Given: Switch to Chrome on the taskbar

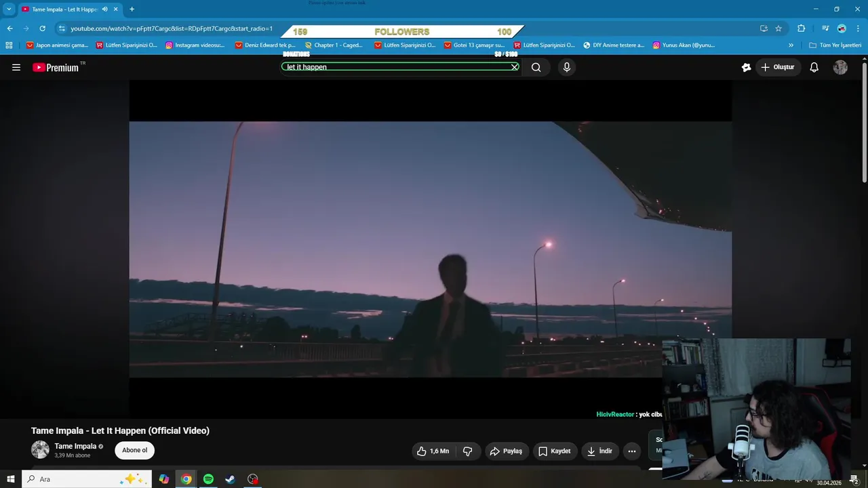Looking at the screenshot, I should pos(186,479).
